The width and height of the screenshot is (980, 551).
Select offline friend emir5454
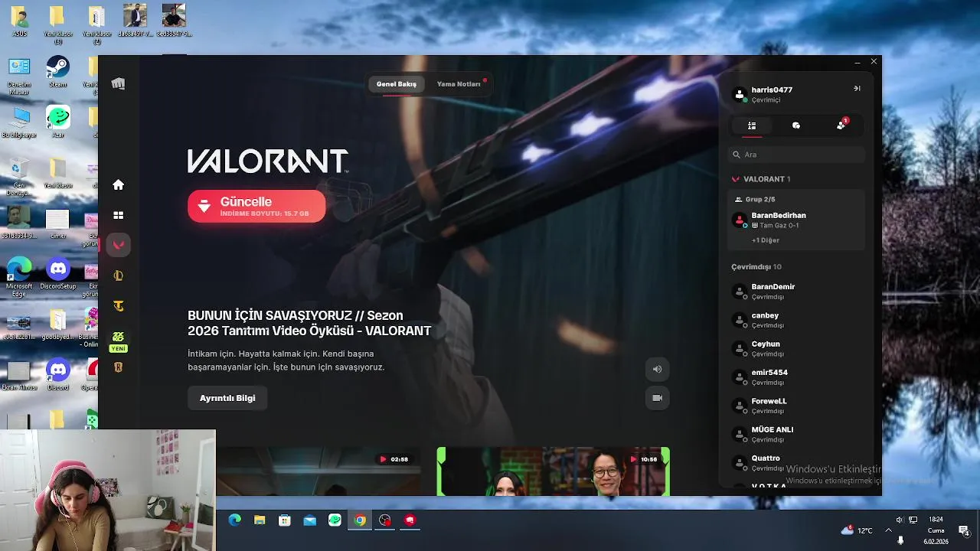[796, 377]
